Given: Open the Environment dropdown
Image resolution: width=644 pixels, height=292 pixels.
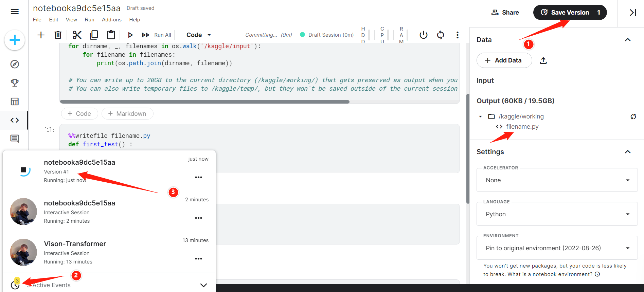Looking at the screenshot, I should (557, 248).
